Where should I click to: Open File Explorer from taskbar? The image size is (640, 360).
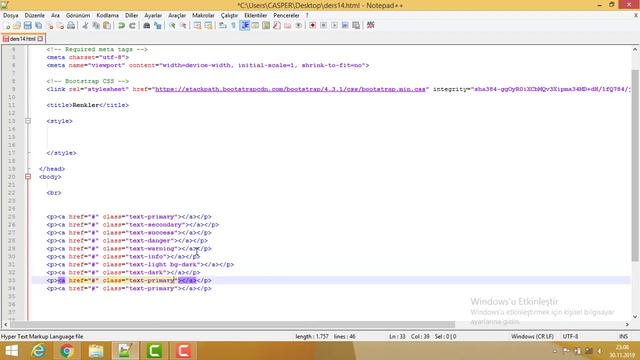(x=96, y=351)
